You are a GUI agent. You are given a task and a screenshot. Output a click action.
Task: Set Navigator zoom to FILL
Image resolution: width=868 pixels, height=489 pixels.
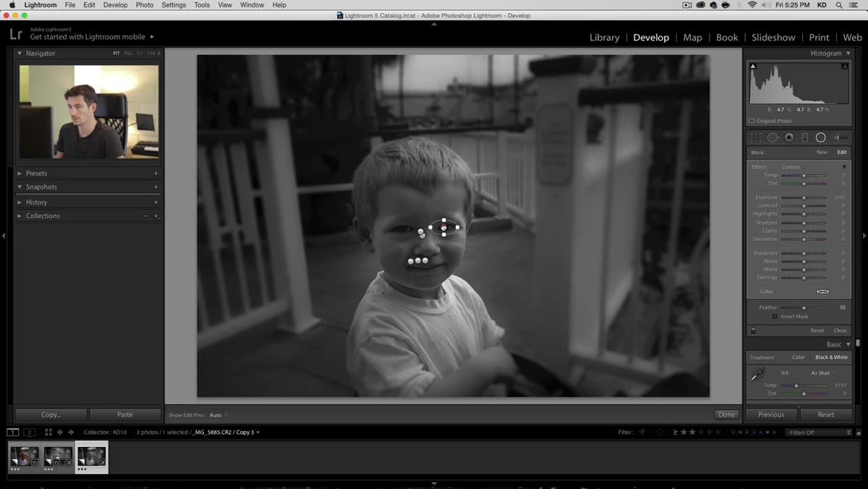click(128, 54)
